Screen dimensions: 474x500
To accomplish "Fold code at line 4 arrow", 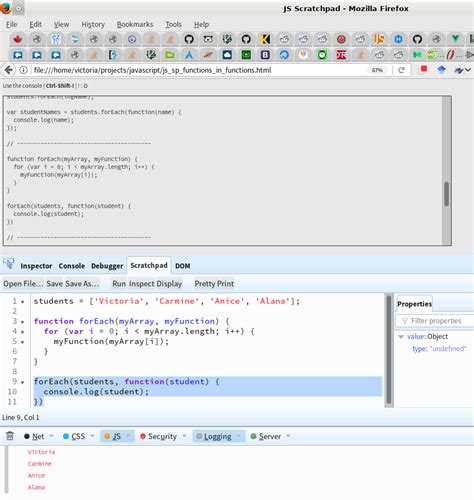I will (23, 332).
